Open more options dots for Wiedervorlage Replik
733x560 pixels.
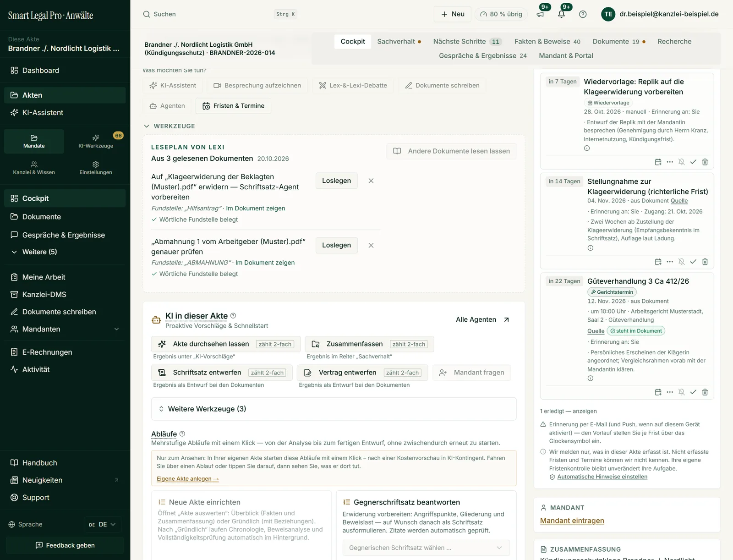coord(670,162)
